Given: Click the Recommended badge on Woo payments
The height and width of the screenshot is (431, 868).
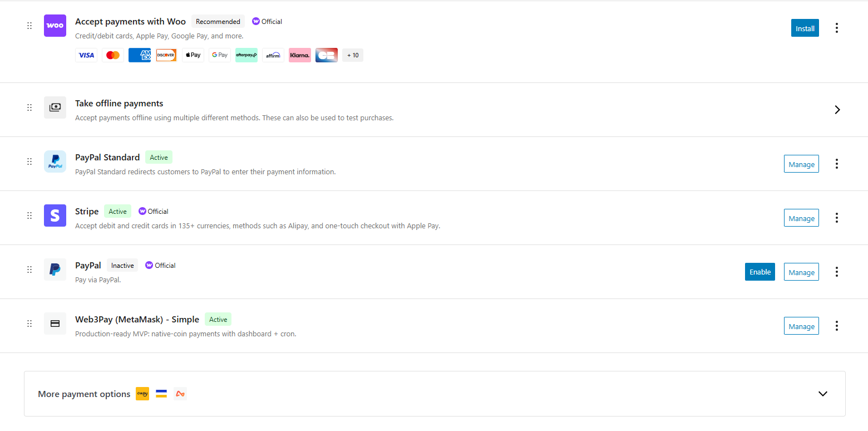Looking at the screenshot, I should (x=218, y=22).
